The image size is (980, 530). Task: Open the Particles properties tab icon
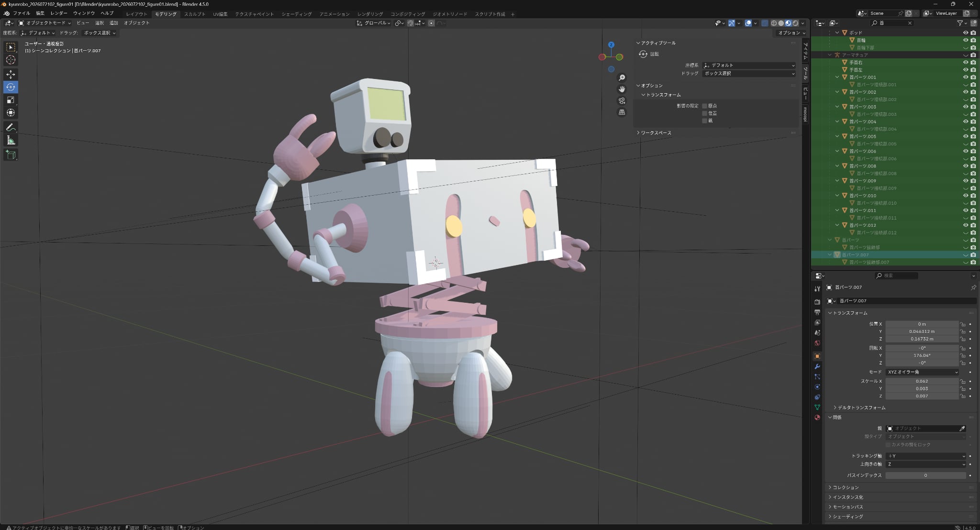pyautogui.click(x=817, y=377)
